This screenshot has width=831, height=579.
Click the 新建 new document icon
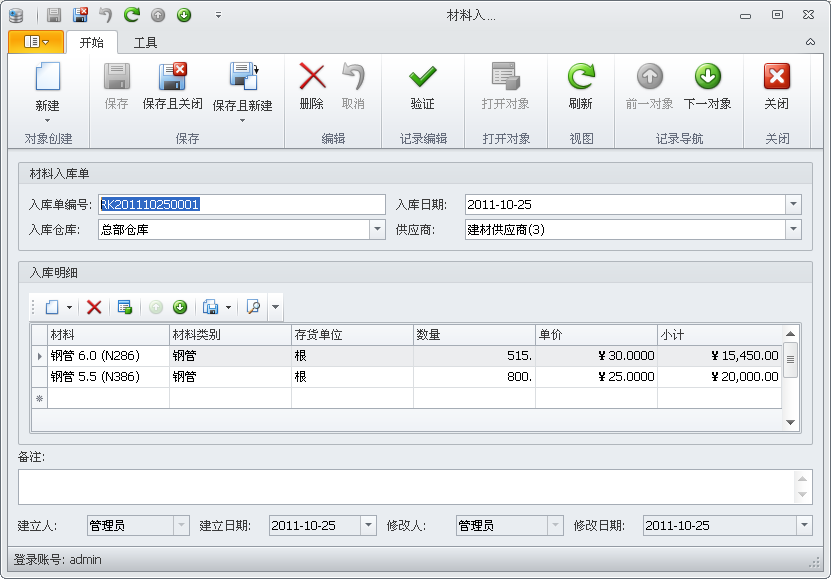click(x=47, y=77)
